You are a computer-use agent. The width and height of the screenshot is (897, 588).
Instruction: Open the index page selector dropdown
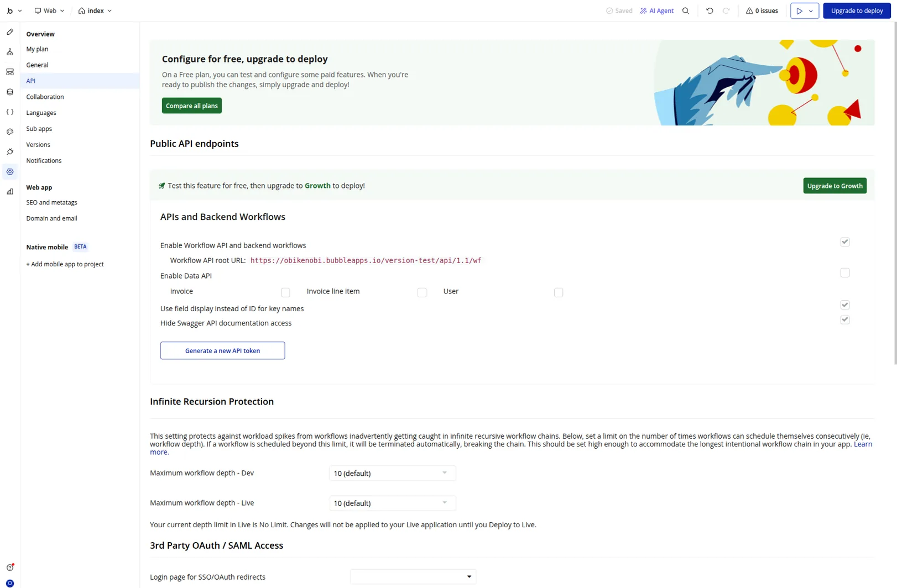(95, 11)
